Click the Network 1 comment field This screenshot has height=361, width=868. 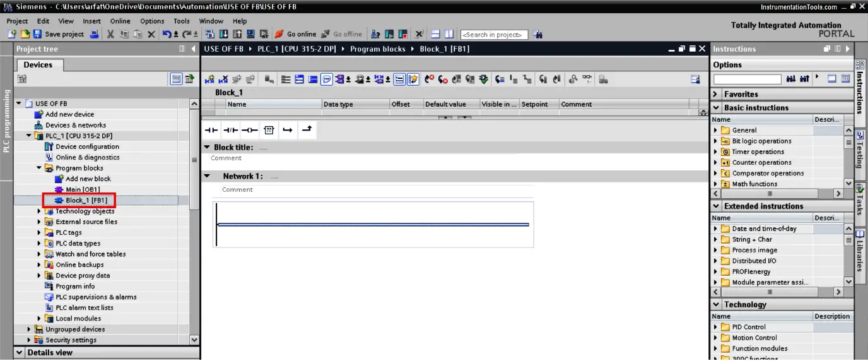(x=377, y=189)
